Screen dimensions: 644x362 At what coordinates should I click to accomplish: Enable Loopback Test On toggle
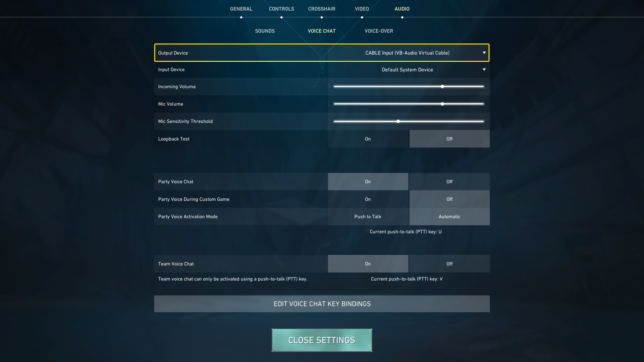(368, 138)
